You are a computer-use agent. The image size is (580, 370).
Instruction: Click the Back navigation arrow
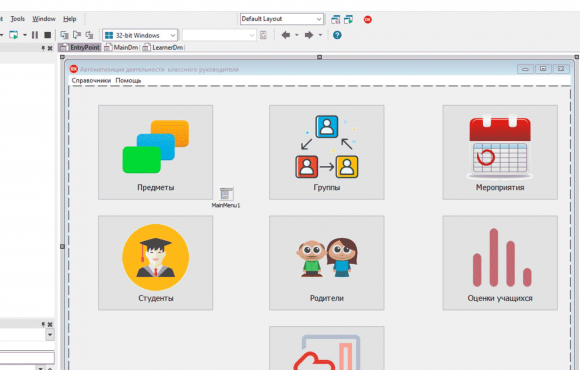[x=286, y=35]
